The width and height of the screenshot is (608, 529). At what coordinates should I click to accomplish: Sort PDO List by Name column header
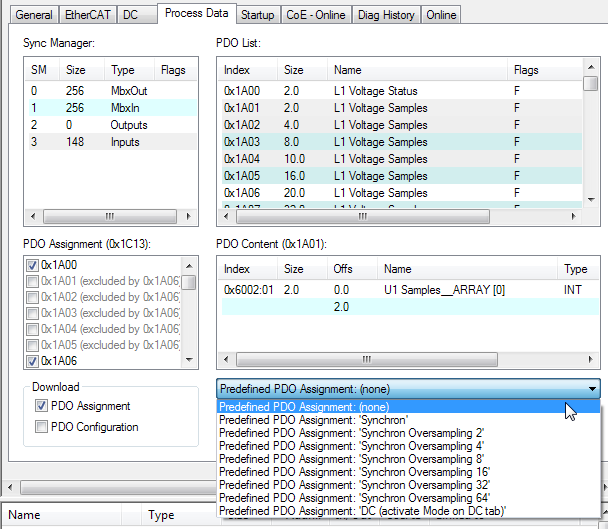coord(417,70)
